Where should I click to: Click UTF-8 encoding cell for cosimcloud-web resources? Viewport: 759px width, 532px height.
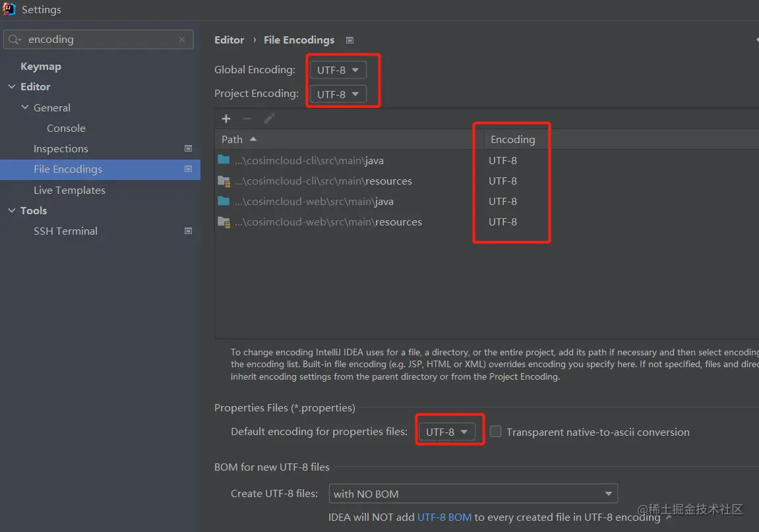[x=502, y=222]
